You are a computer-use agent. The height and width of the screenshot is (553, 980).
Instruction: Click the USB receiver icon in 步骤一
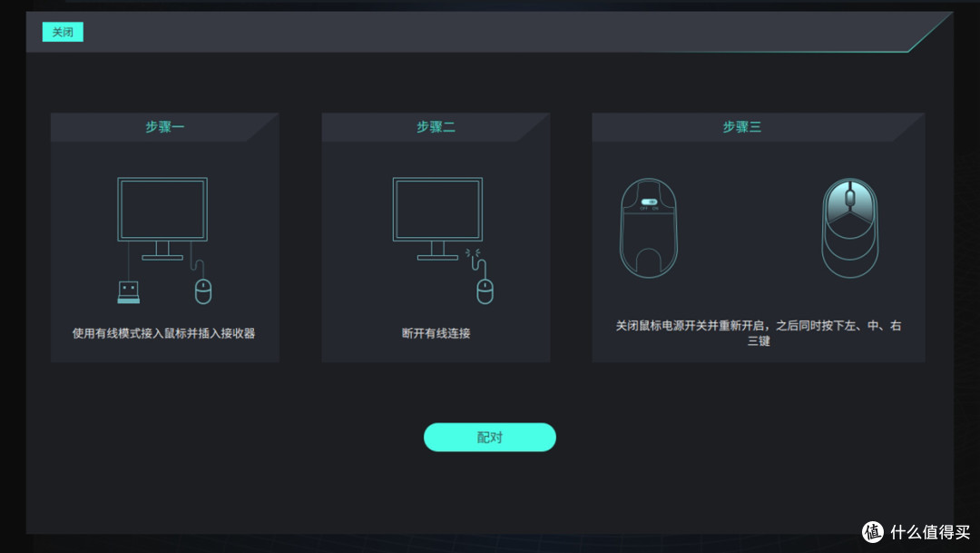129,292
